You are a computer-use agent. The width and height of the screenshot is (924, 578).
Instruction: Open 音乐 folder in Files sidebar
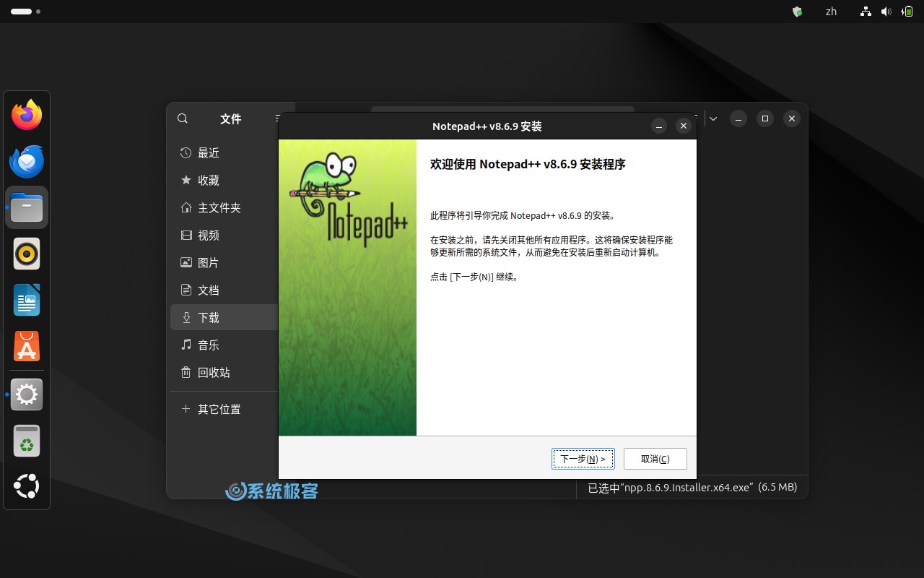(x=224, y=345)
